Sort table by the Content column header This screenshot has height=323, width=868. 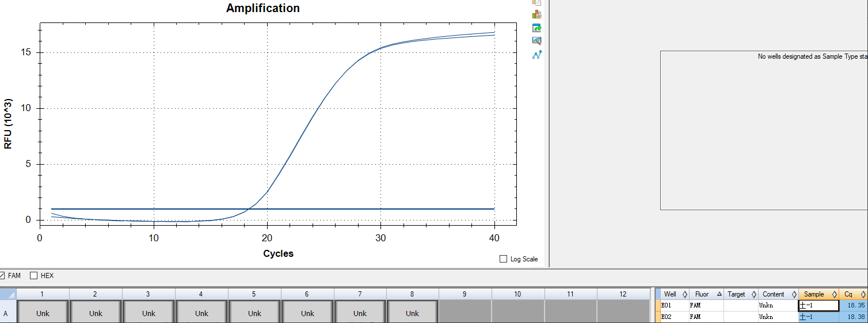click(778, 294)
